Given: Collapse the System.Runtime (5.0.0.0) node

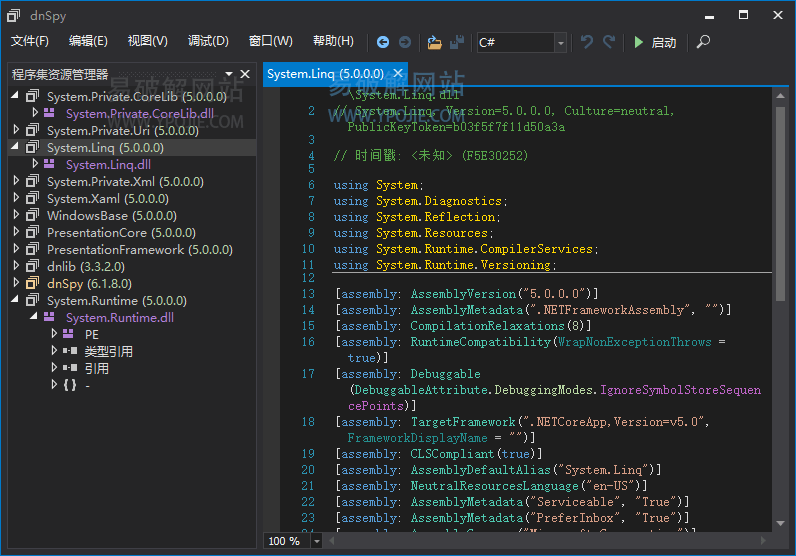Looking at the screenshot, I should (16, 300).
